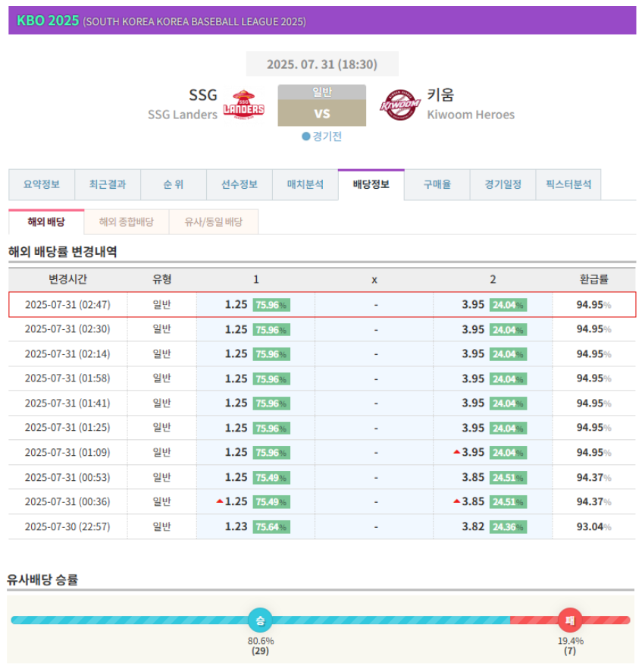Switch to the 순위 tab
The image size is (642, 672).
[x=174, y=185]
